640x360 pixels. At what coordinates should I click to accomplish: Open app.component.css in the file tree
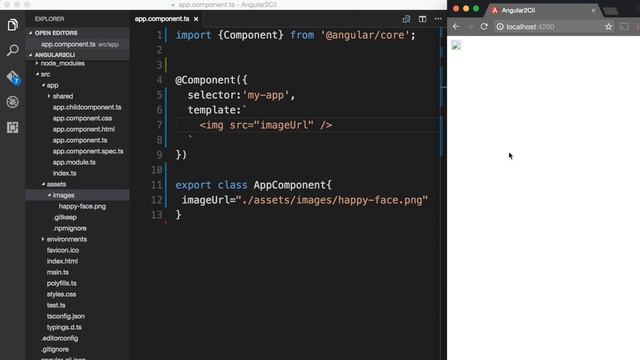tap(82, 118)
